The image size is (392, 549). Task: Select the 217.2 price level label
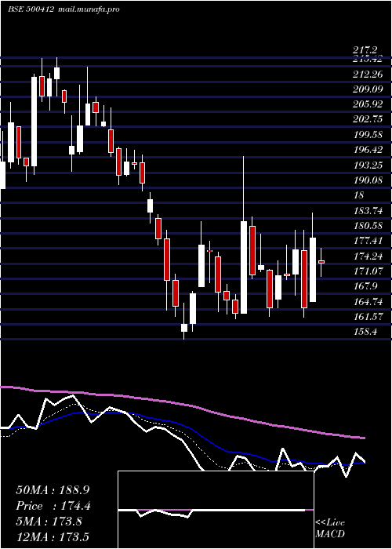coord(365,51)
